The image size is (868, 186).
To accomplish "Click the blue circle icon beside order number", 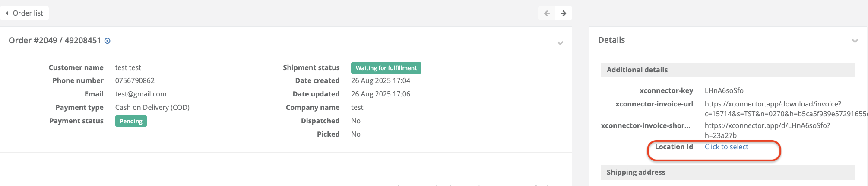I will [x=108, y=41].
